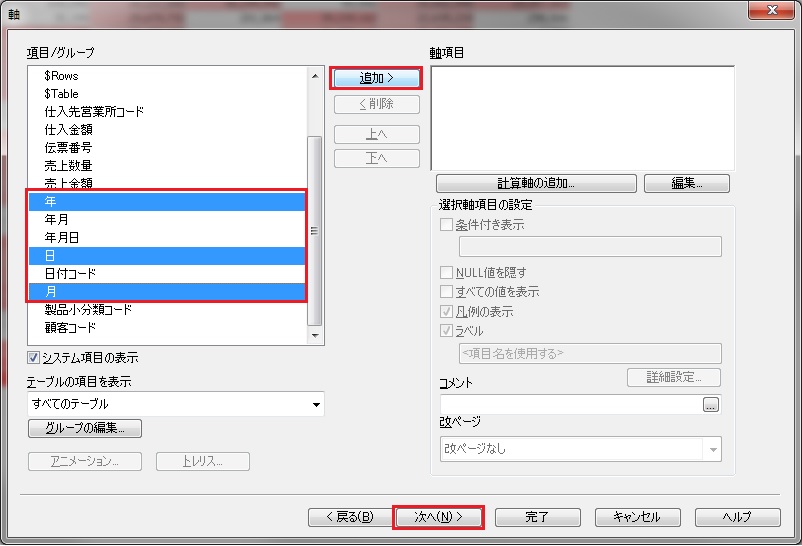
Task: Click the 追加 > button
Action: (x=376, y=78)
